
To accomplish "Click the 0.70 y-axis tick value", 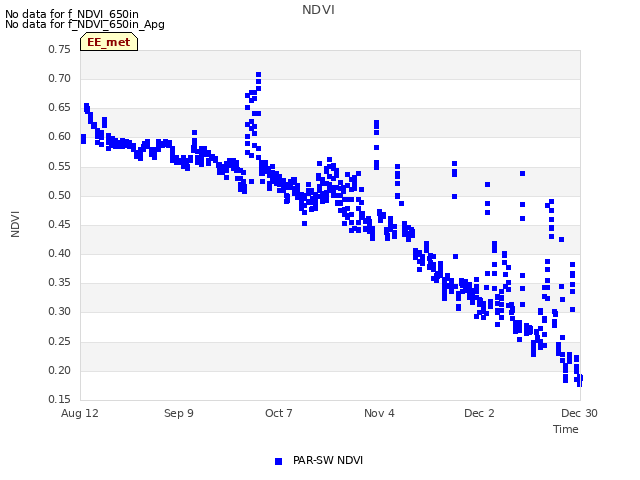I will 60,78.
